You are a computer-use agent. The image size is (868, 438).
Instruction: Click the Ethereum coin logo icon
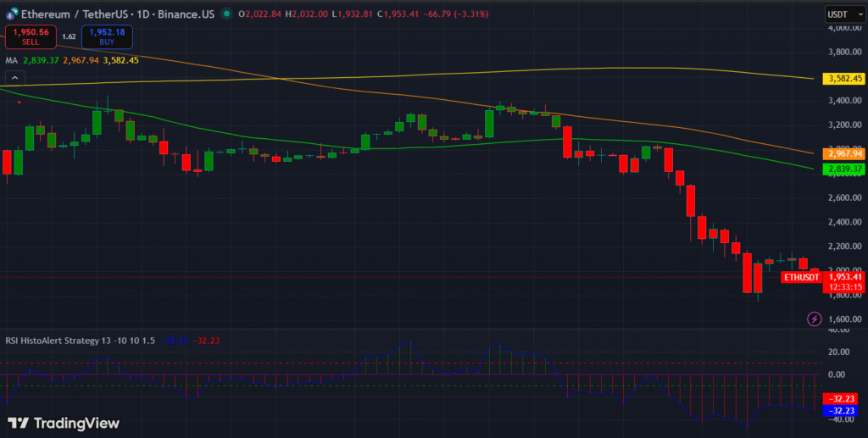(10, 14)
